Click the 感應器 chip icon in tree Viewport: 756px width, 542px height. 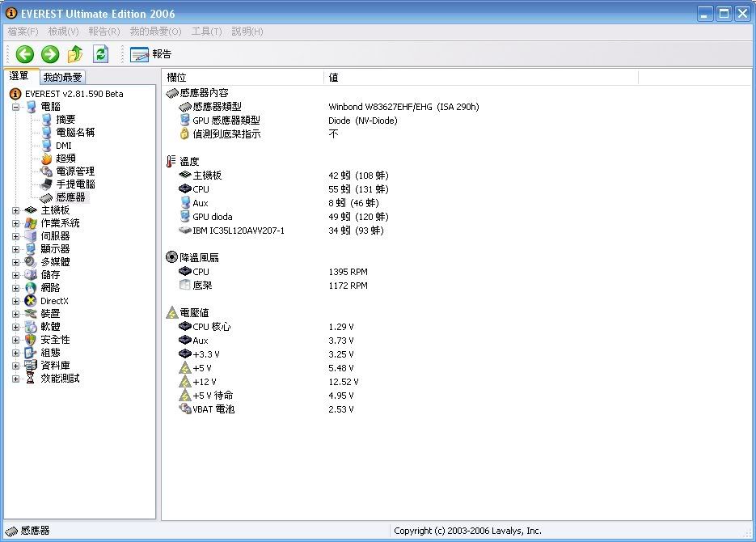(46, 197)
